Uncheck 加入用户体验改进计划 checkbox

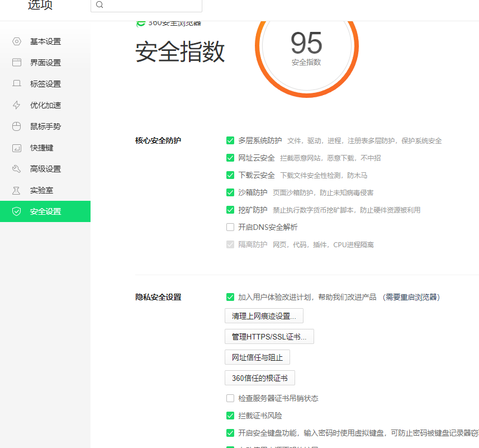[x=230, y=297]
